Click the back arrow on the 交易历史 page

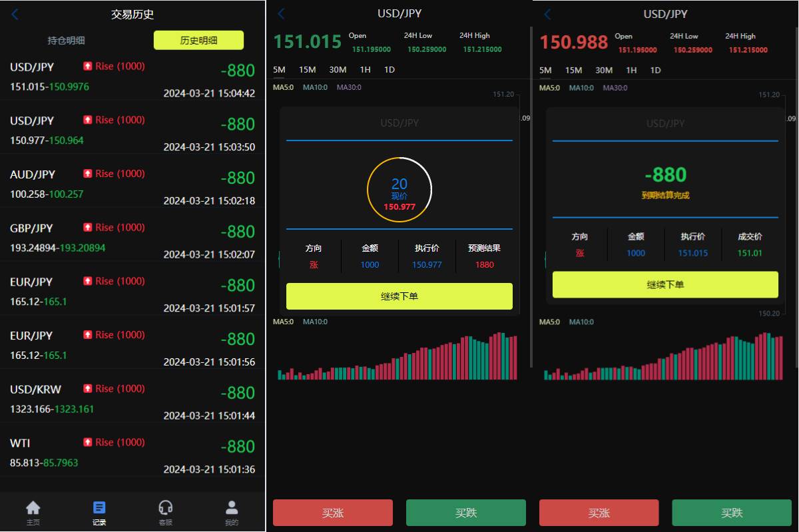pyautogui.click(x=14, y=13)
